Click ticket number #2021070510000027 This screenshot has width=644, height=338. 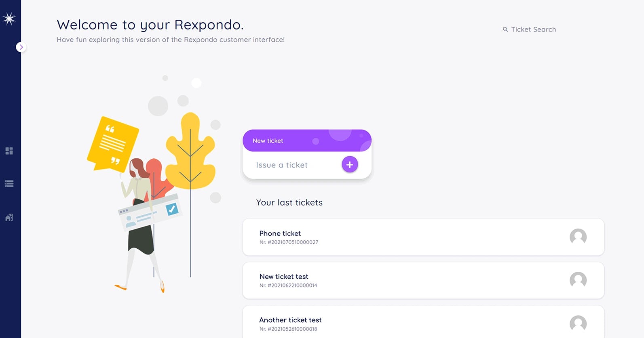293,242
